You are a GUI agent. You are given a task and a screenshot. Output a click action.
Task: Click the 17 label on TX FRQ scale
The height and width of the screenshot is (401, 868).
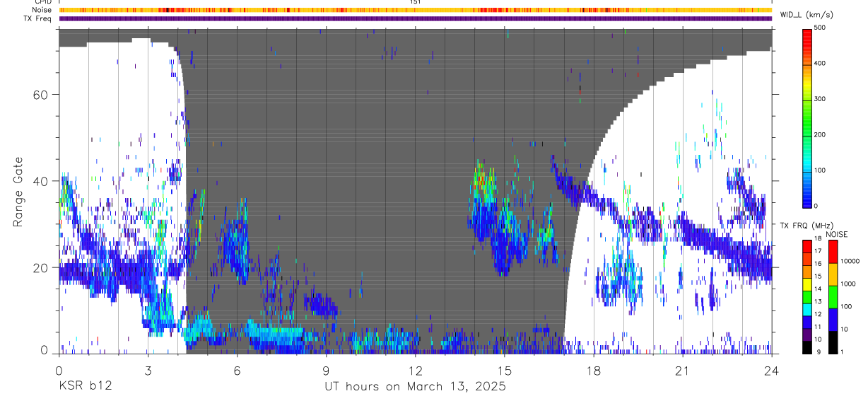point(819,251)
